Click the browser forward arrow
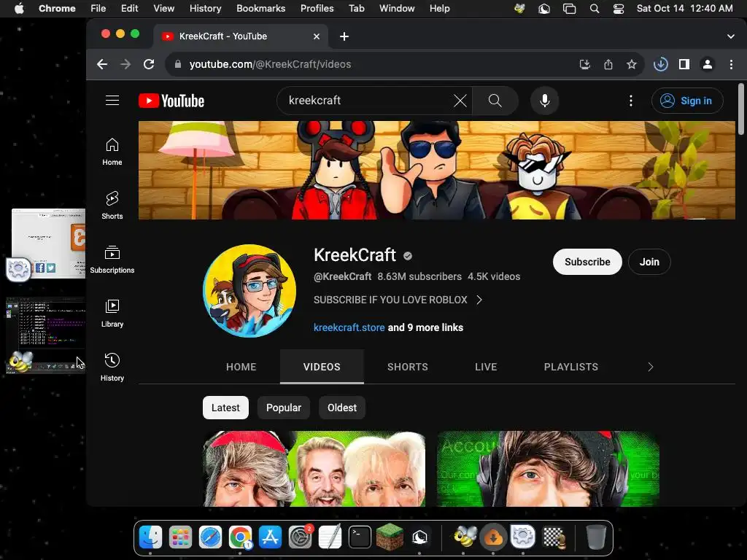This screenshot has height=560, width=747. pos(125,64)
